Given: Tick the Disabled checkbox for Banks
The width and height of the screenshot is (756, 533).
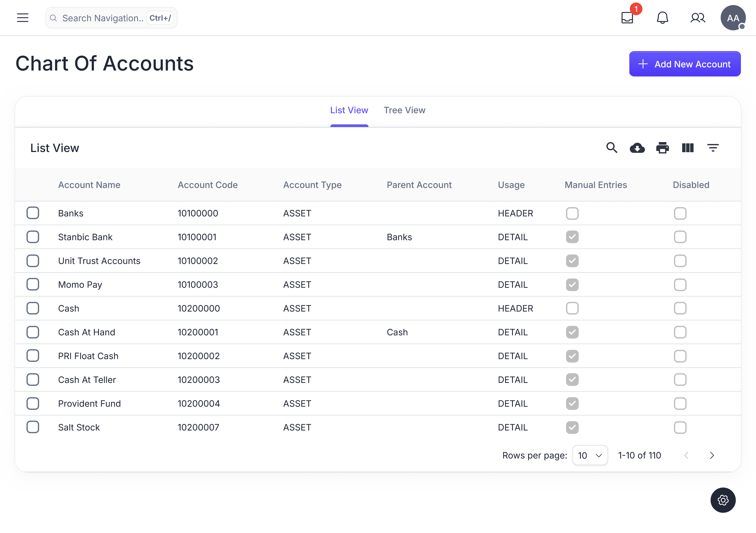Looking at the screenshot, I should click(x=680, y=213).
